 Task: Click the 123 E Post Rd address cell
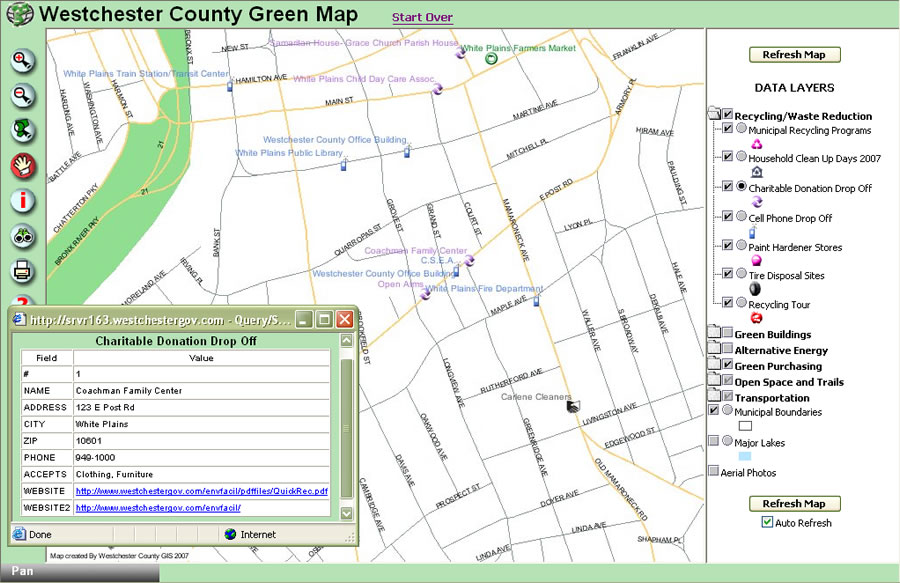201,407
